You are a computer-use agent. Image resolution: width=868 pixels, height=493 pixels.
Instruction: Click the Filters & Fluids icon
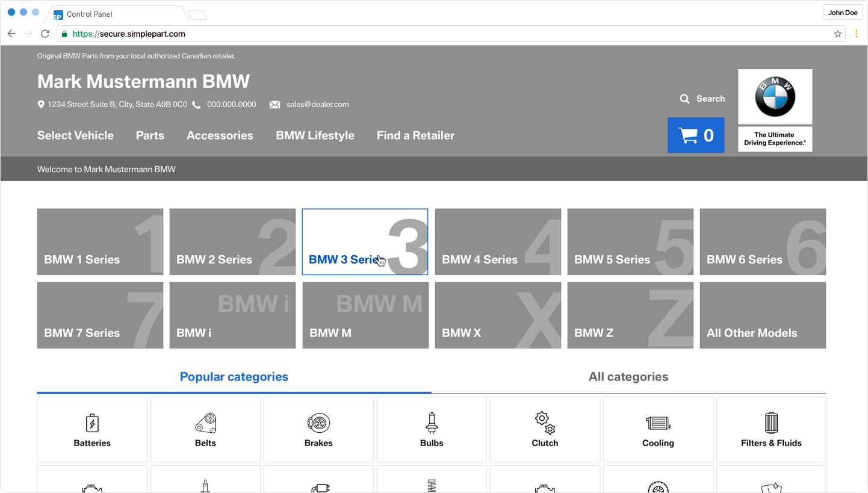coord(771,423)
